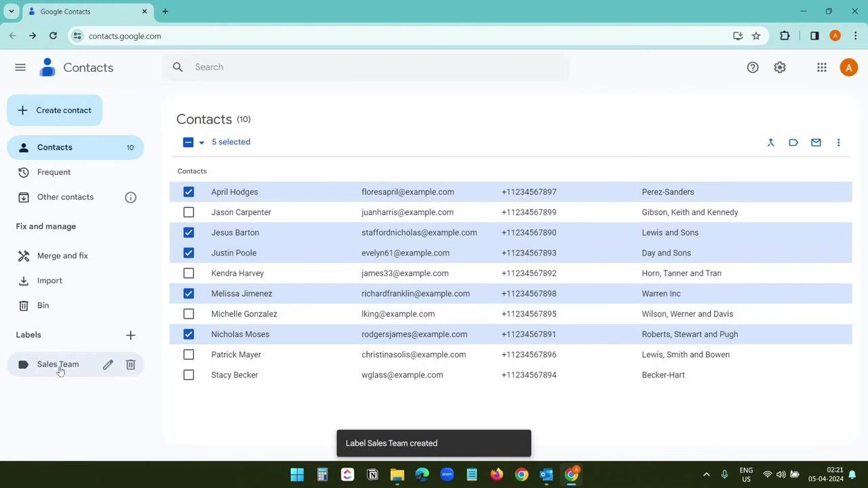The height and width of the screenshot is (488, 868).
Task: Select the Sales Team label
Action: click(58, 365)
